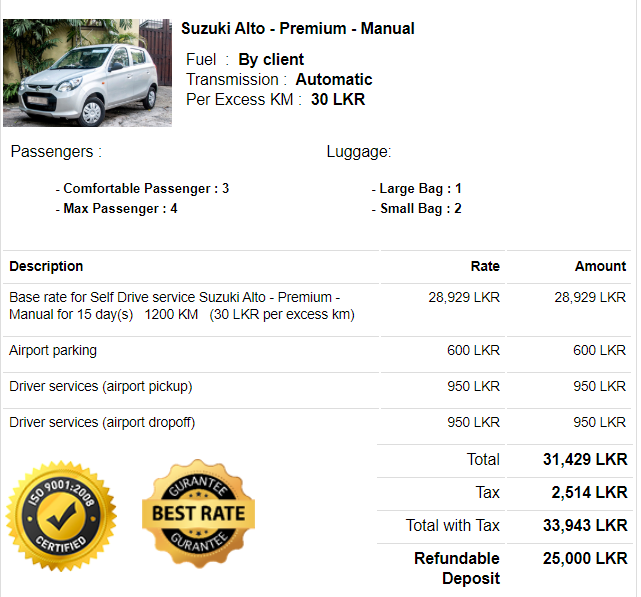Viewport: 641px width, 597px height.
Task: Select the Rate column header
Action: tap(485, 266)
